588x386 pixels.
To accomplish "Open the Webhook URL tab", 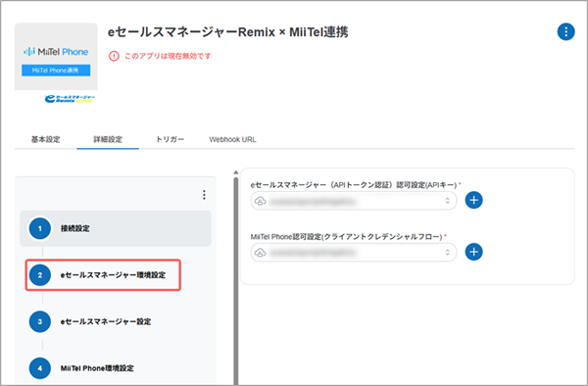I will [x=232, y=139].
